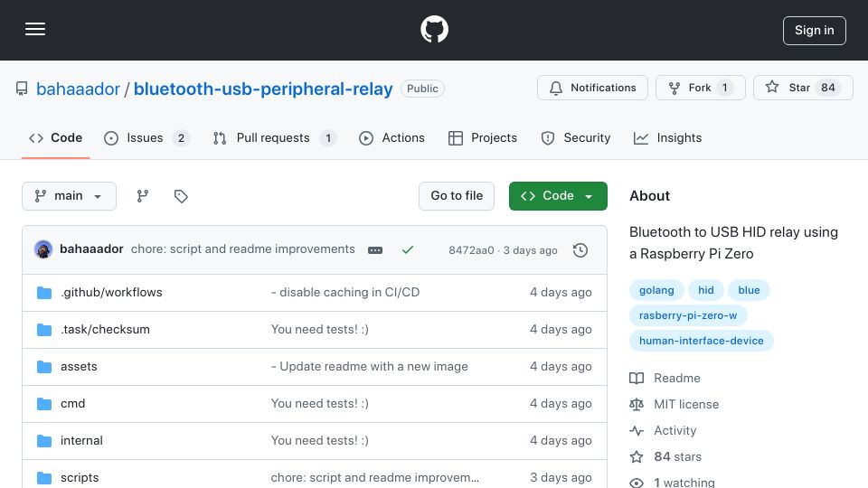Switch to the Code tab
This screenshot has height=488, width=868.
56,137
